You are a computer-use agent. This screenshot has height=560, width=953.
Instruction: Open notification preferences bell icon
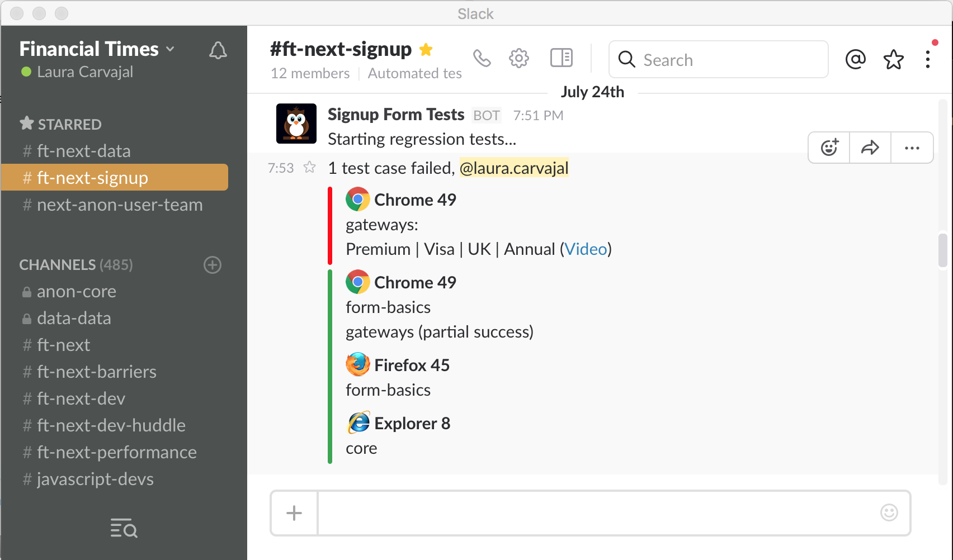point(218,50)
